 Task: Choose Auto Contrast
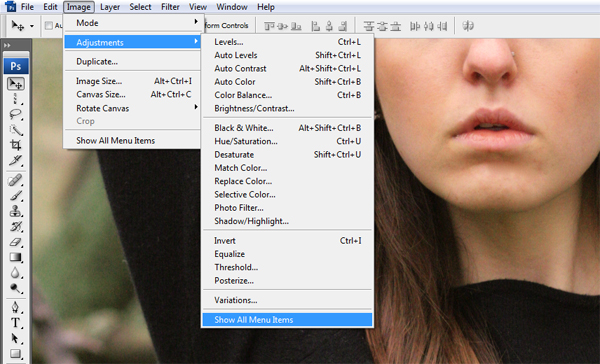tap(287, 69)
